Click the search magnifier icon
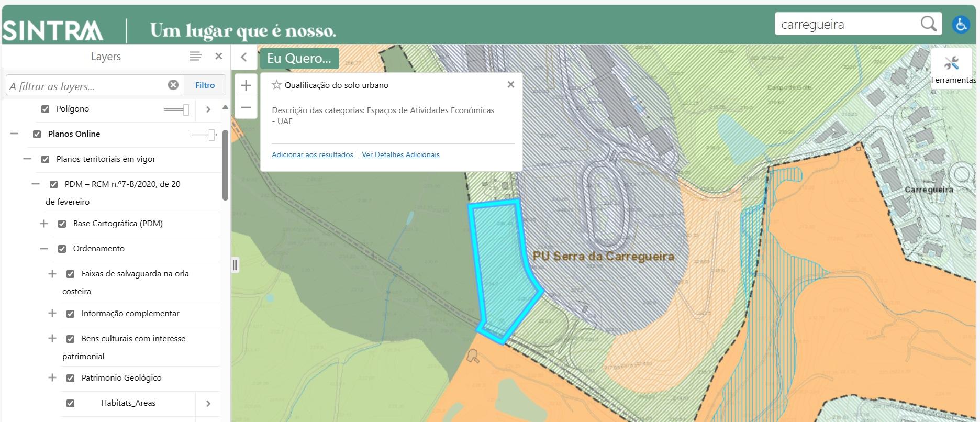980x422 pixels. [928, 24]
